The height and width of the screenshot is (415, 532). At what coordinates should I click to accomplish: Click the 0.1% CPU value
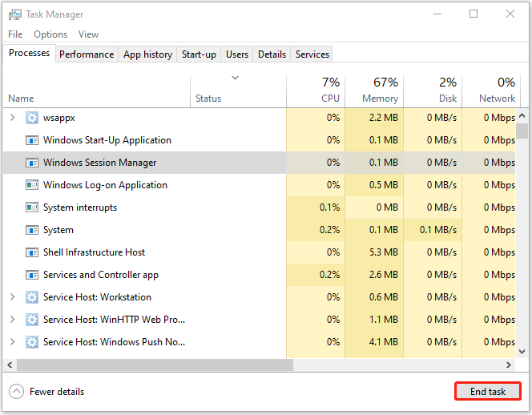pyautogui.click(x=329, y=207)
